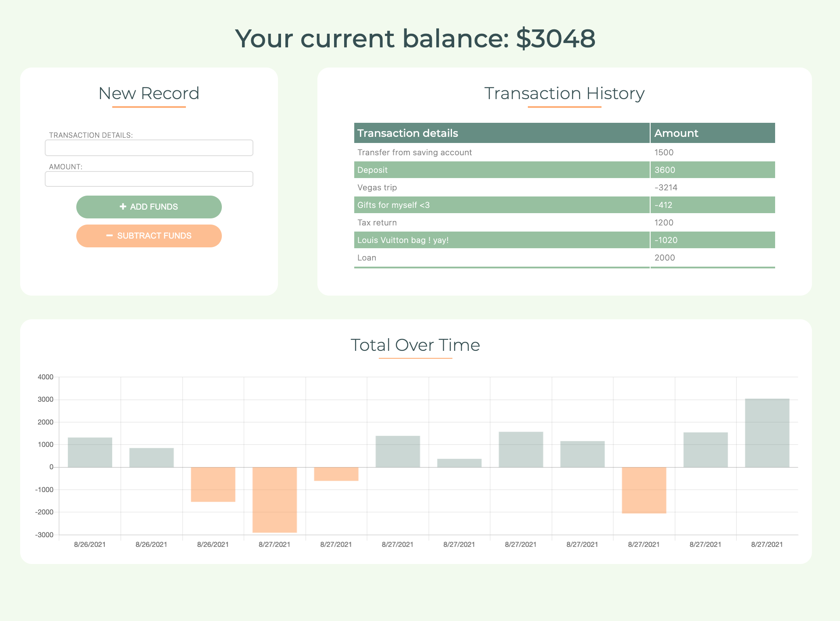The height and width of the screenshot is (621, 840).
Task: Click the Transaction Details input field
Action: [x=149, y=148]
